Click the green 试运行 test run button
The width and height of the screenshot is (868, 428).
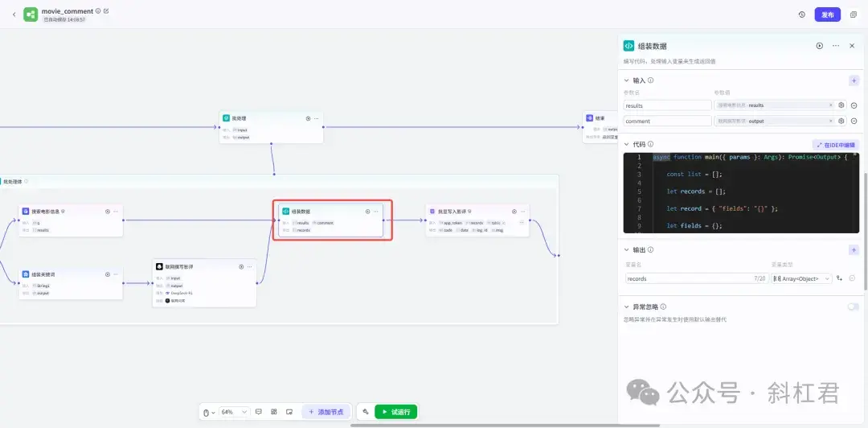tap(395, 412)
